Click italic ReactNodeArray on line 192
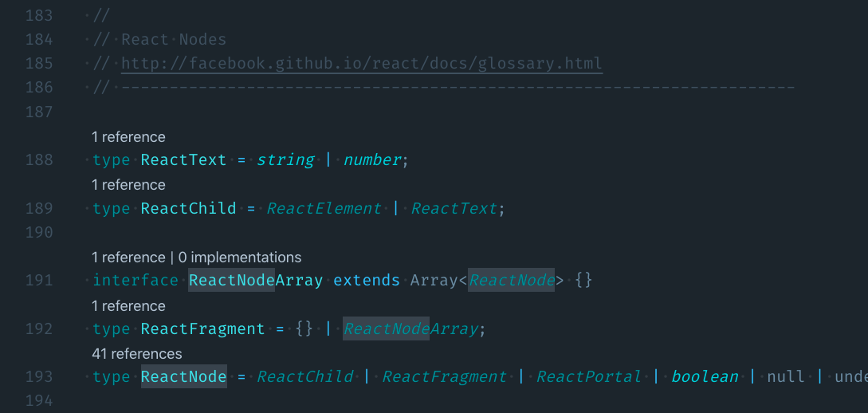Screen dimensions: 868x413 (410, 328)
